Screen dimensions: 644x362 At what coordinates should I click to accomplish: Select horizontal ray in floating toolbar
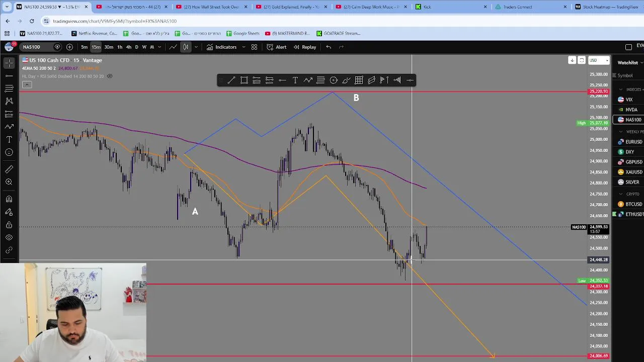tap(282, 80)
